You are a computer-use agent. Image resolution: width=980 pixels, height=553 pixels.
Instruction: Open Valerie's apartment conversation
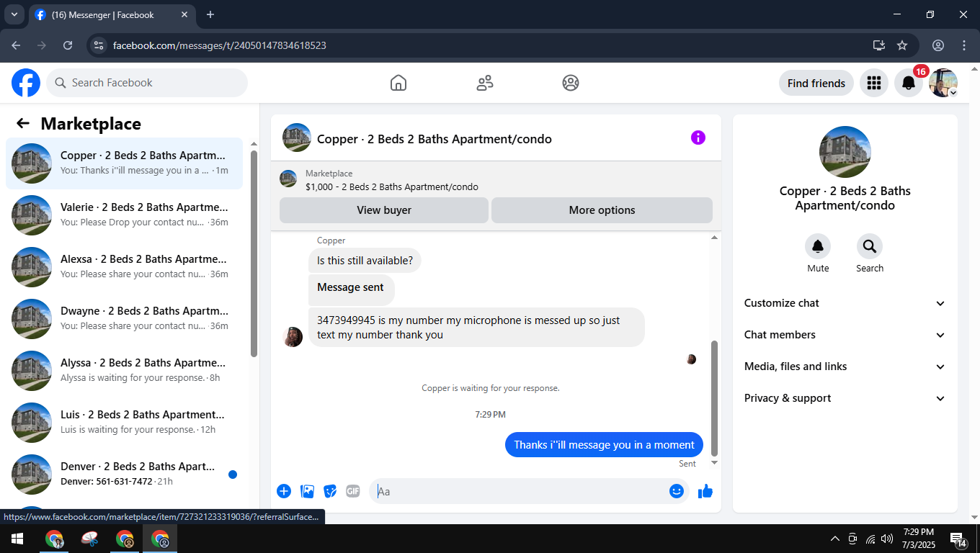pyautogui.click(x=124, y=215)
